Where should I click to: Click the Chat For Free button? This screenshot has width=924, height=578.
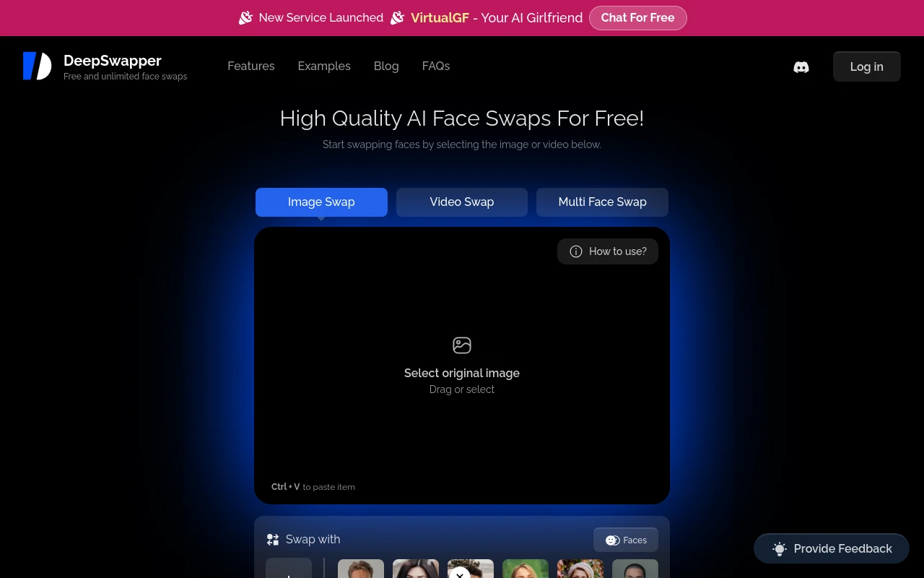pyautogui.click(x=637, y=18)
